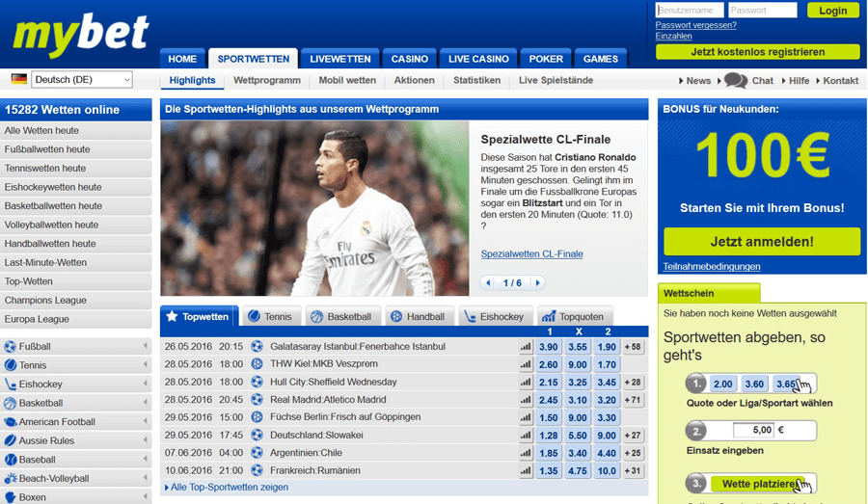Select odds 2.45 for Real Madrid win
Viewport: 868px width, 504px height.
tap(548, 400)
